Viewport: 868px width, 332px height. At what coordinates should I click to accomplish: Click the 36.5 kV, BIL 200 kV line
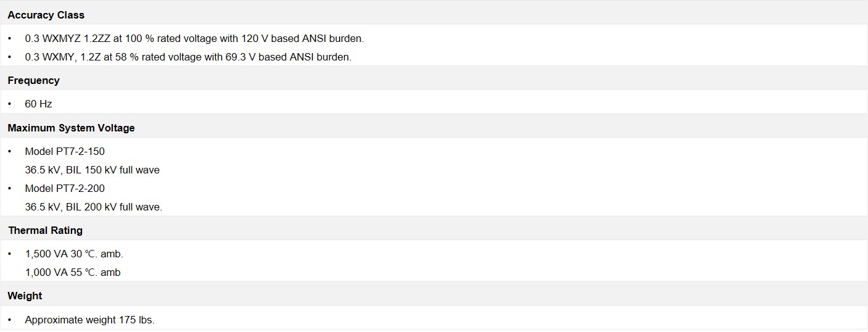tap(93, 207)
